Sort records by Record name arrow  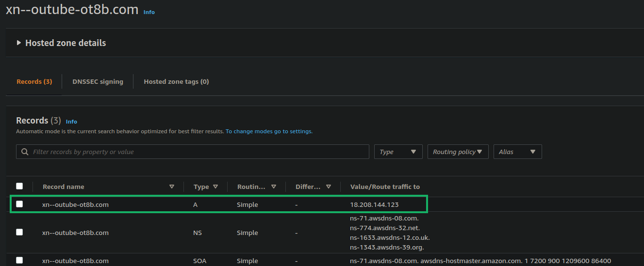point(172,187)
